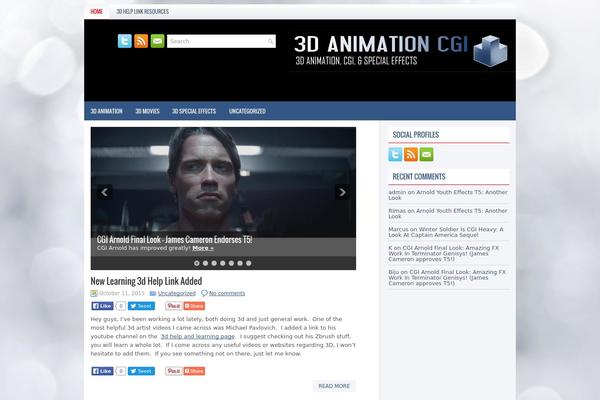This screenshot has width=600, height=400.
Task: Open the Uncategorized nav category
Action: 247,111
